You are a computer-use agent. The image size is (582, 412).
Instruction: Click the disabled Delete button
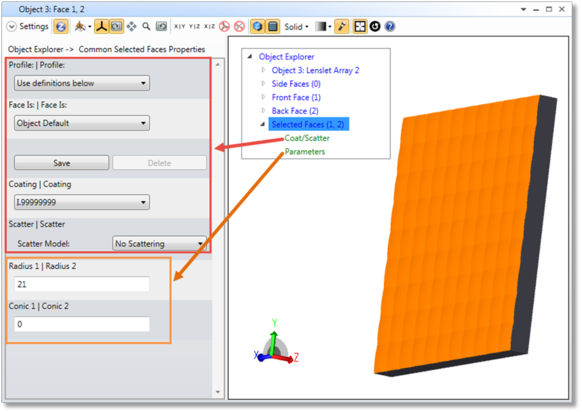(x=159, y=163)
